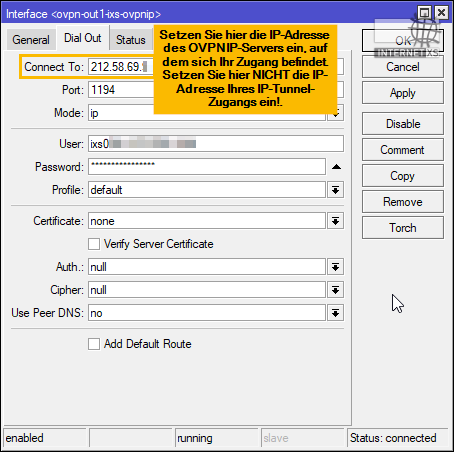This screenshot has width=454, height=452.
Task: Delete the interface with Remove
Action: point(403,202)
